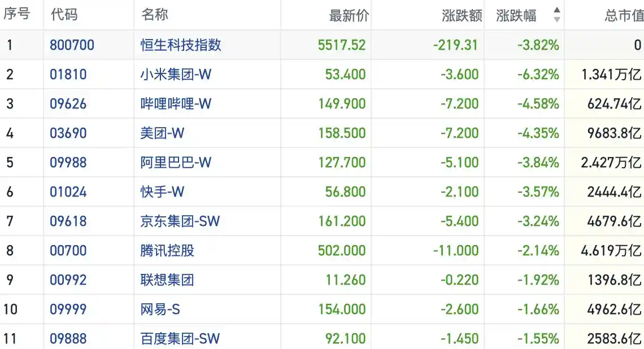Select market cap 624.74亿
The width and height of the screenshot is (644, 349).
click(615, 104)
